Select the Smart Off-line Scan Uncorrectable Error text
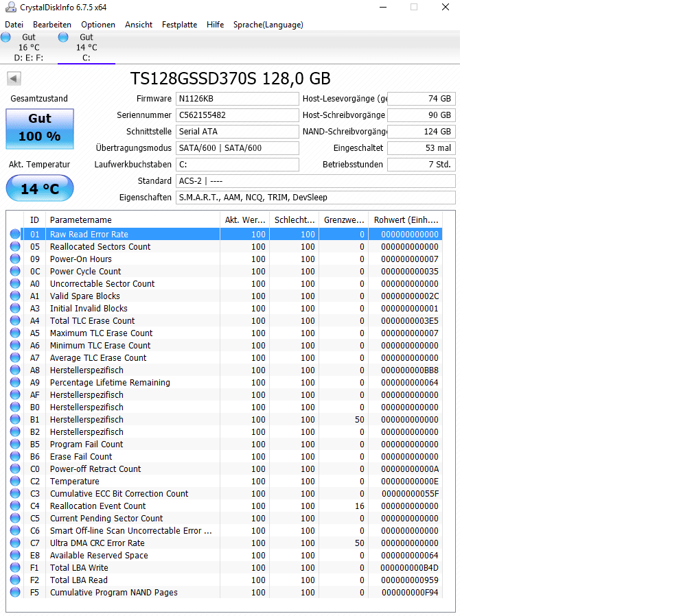The height and width of the screenshot is (616, 692). [130, 530]
